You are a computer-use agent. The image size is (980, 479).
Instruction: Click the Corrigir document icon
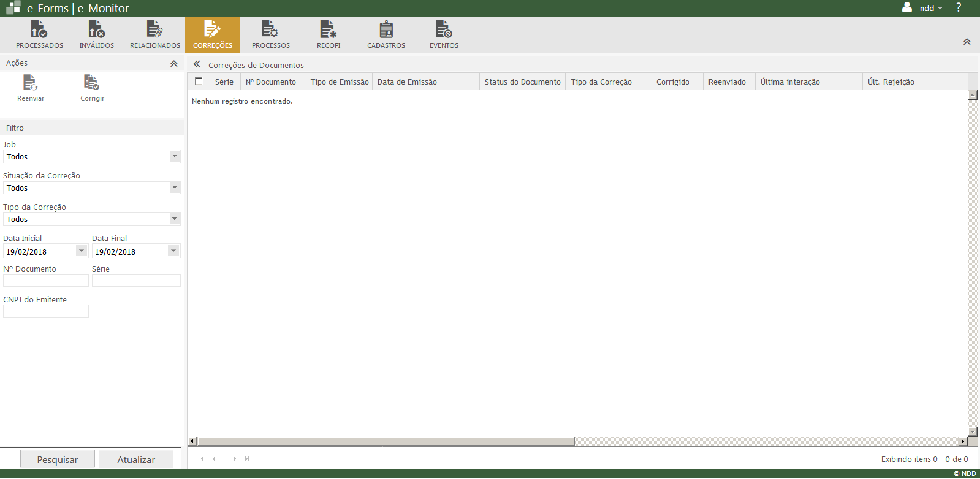[x=91, y=82]
